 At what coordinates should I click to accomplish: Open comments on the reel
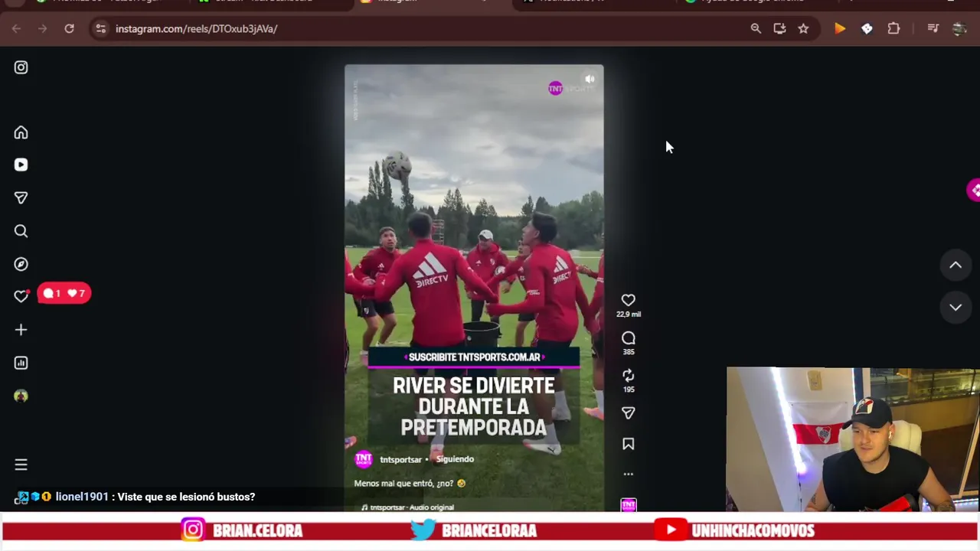628,338
